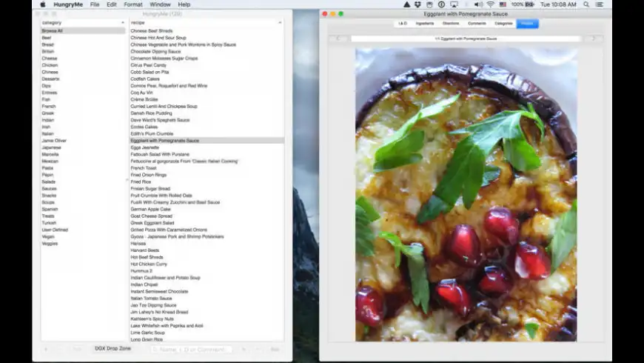Select recipe 'Eggplant with Pomegranate Sauce'

coord(207,141)
